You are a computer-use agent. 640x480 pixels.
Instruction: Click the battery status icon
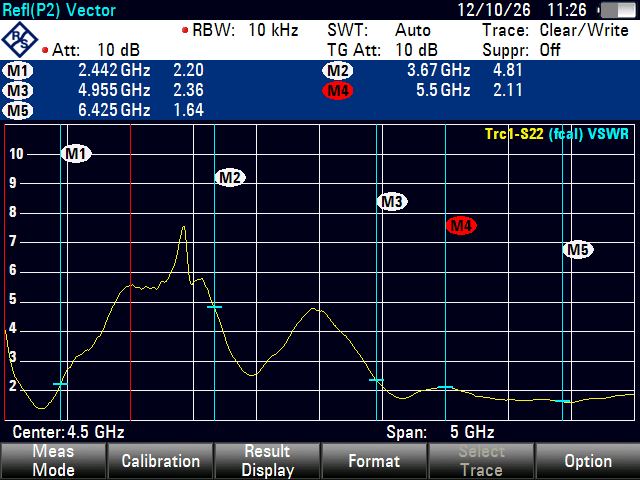617,10
